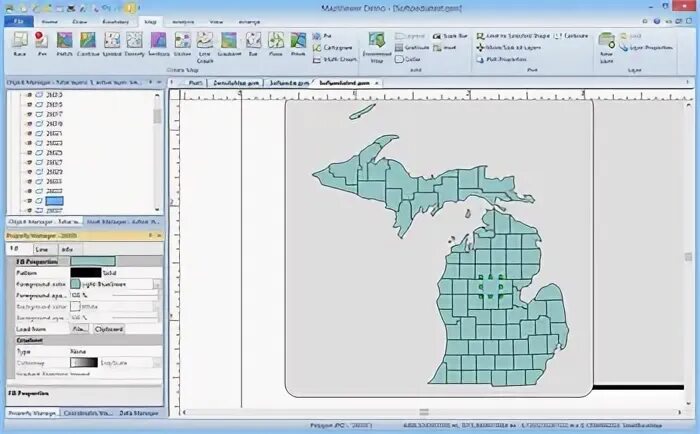Open the File menu
The height and width of the screenshot is (434, 700).
pos(19,21)
